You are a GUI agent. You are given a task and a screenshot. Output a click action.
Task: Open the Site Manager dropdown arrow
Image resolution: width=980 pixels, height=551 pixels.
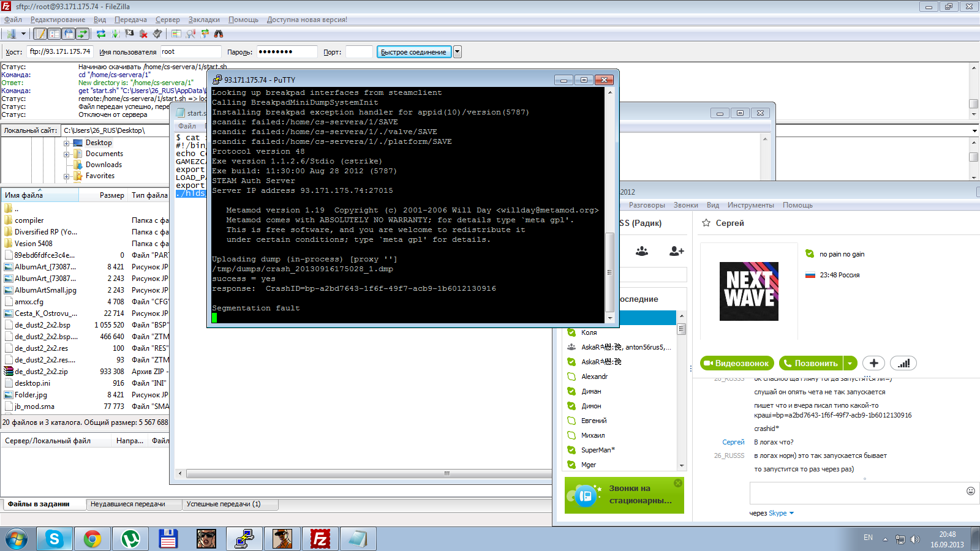pyautogui.click(x=23, y=34)
